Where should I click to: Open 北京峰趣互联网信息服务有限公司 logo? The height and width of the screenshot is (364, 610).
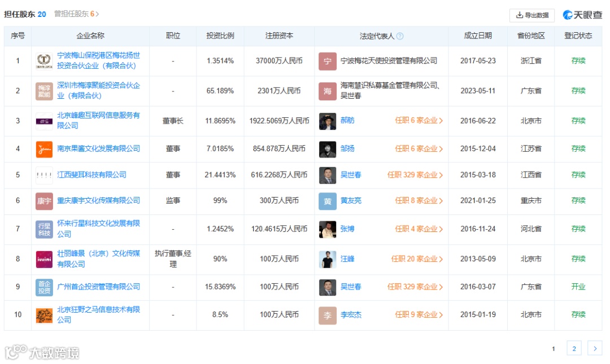pyautogui.click(x=45, y=121)
